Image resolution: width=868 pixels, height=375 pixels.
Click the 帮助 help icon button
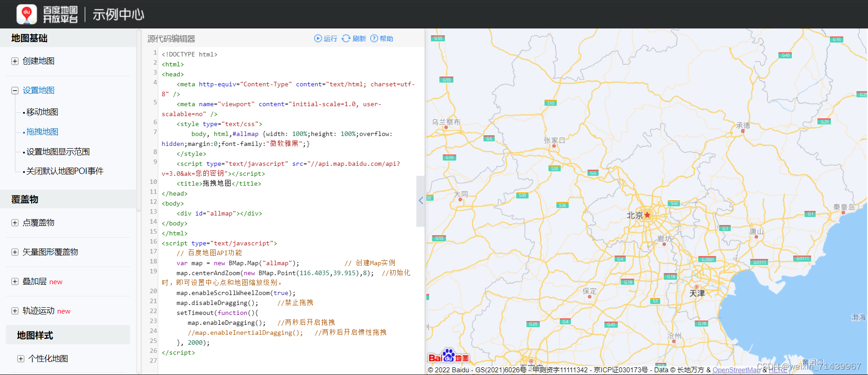pyautogui.click(x=382, y=38)
